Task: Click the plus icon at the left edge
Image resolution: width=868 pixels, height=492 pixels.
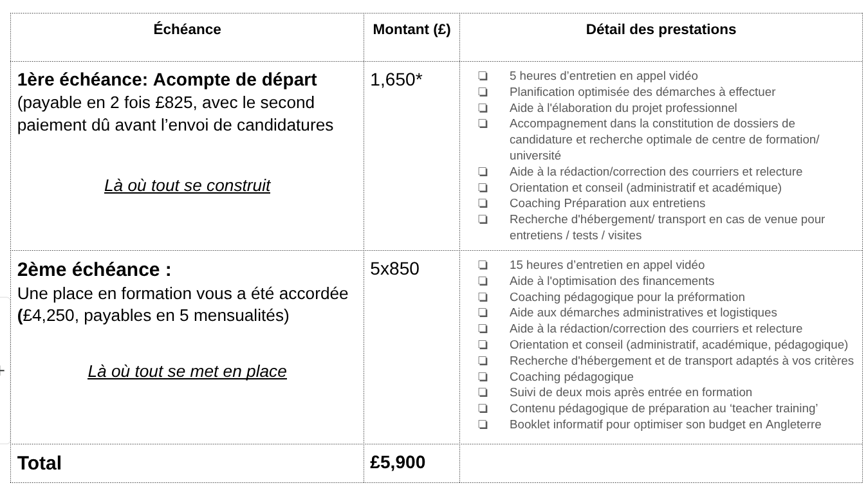Action: tap(3, 370)
